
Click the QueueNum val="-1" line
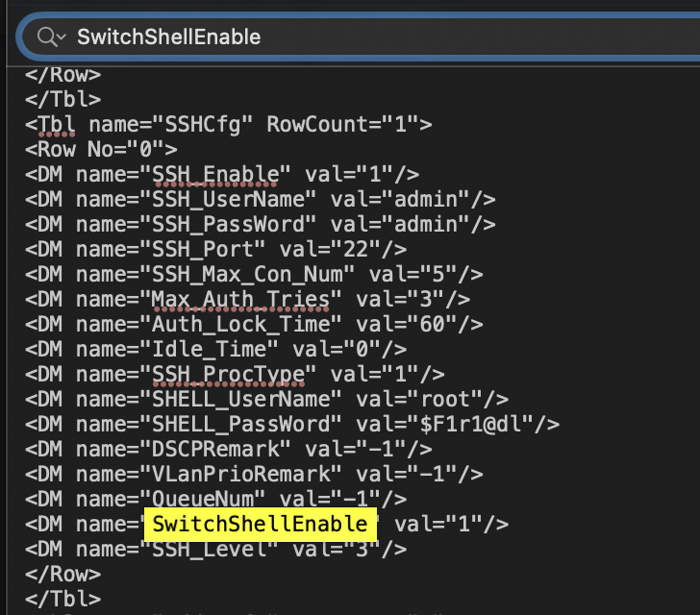215,498
